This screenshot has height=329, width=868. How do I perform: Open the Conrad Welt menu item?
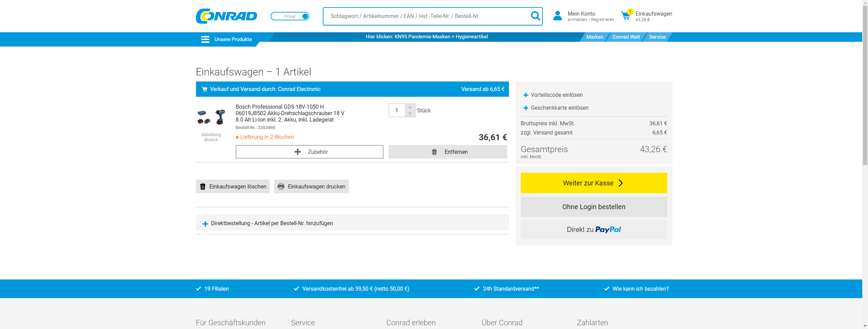coord(626,37)
